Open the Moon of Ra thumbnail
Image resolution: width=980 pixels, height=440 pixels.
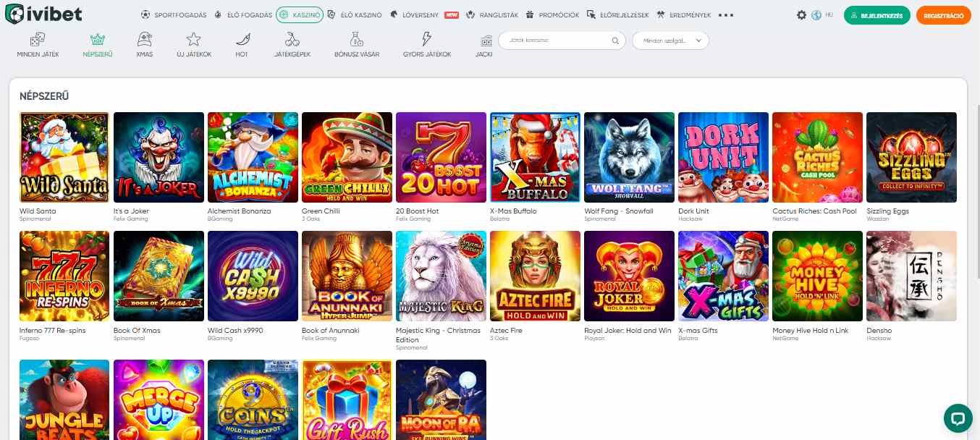(x=441, y=399)
